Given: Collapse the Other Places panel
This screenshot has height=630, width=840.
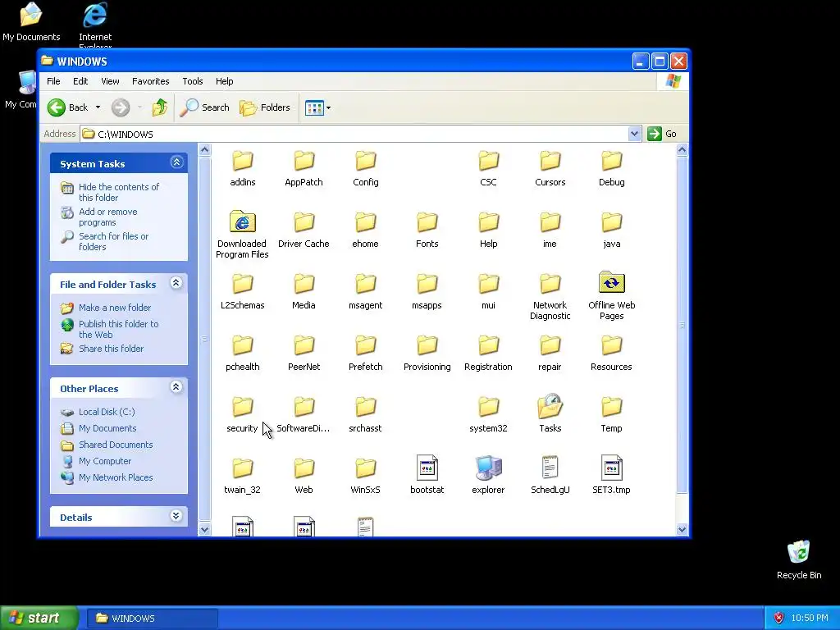Looking at the screenshot, I should click(176, 387).
